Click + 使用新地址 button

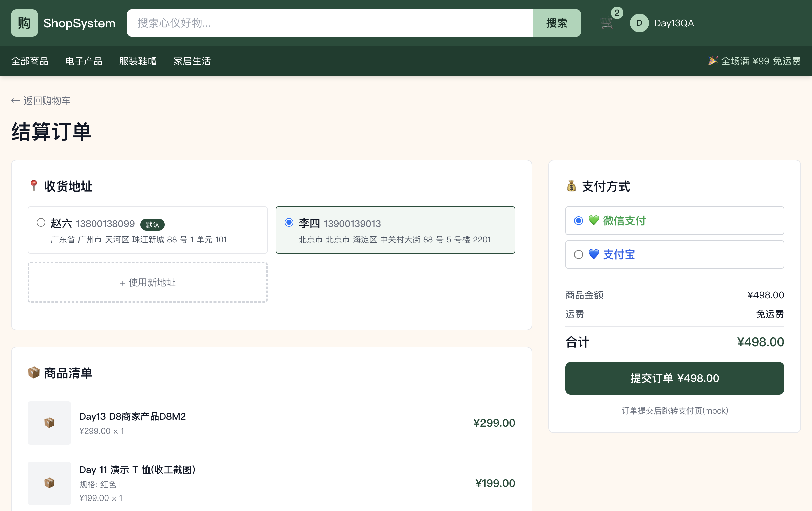[148, 282]
